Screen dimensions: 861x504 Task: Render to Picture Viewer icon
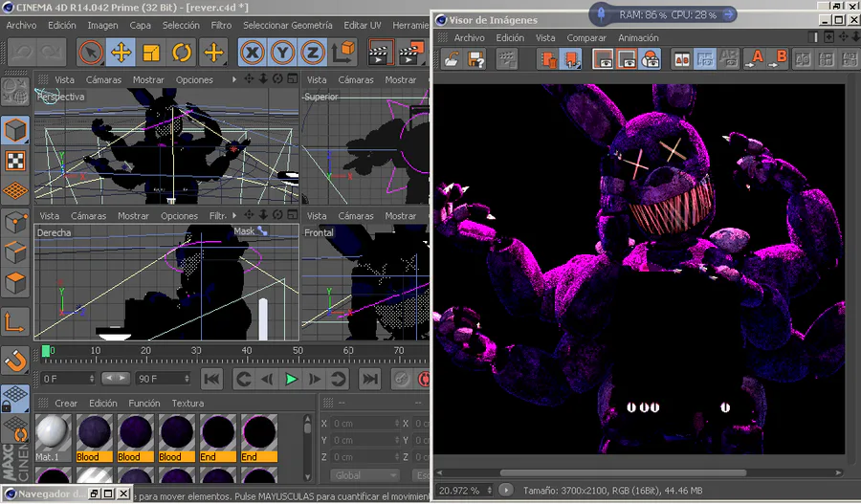click(x=411, y=53)
